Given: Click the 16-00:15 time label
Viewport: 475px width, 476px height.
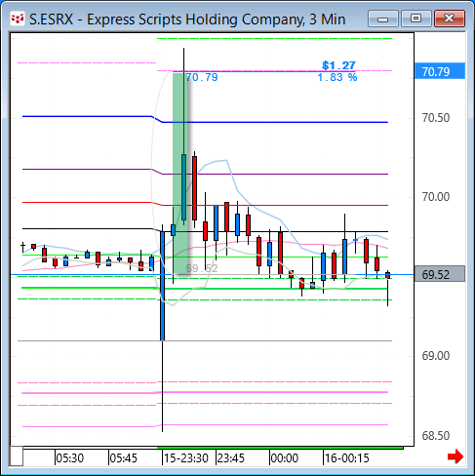Looking at the screenshot, I should click(347, 458).
